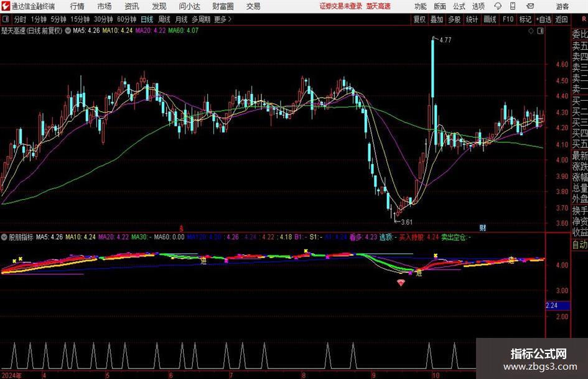588x379 pixels.
Task: Open the 行情 menu
Action: coord(77,6)
